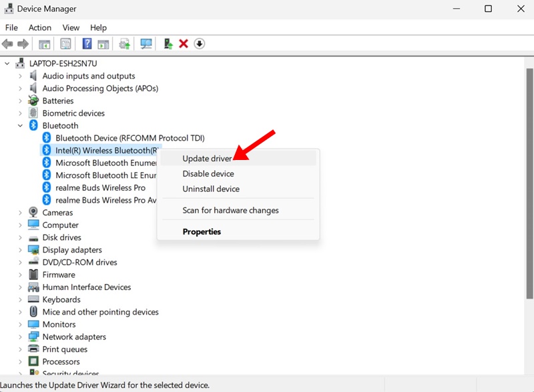The height and width of the screenshot is (392, 534).
Task: Click the Print queues printer icon
Action: click(x=33, y=349)
